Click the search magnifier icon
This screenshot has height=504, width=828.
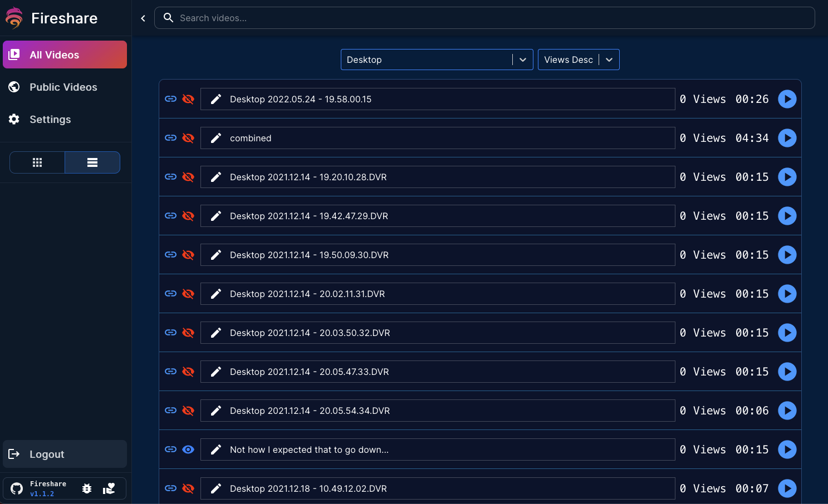point(168,18)
